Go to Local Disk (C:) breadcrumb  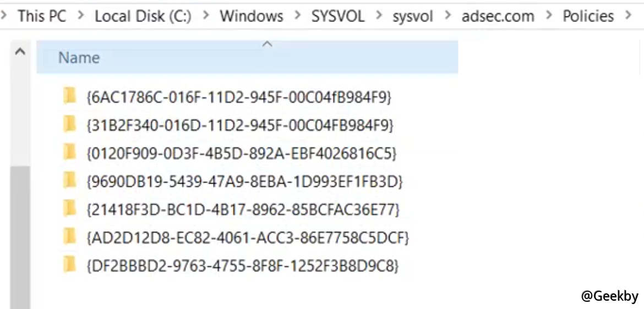143,16
